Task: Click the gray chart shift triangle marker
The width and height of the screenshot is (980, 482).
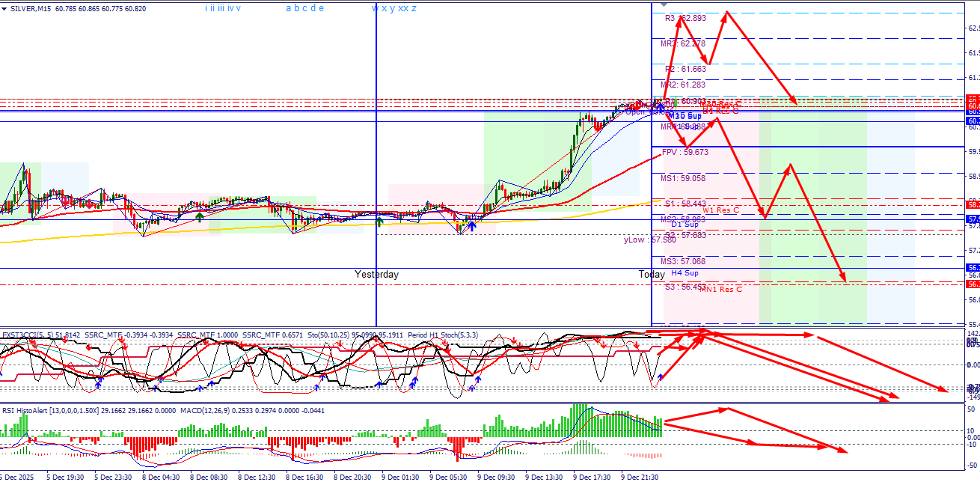Action: [664, 5]
